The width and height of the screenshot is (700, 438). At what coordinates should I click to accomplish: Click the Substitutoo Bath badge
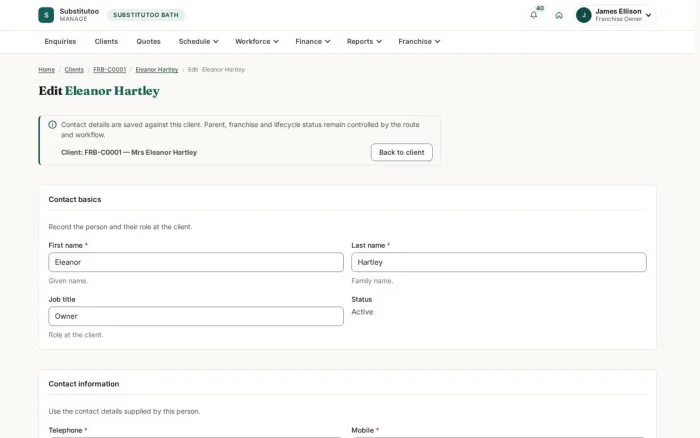click(x=146, y=15)
